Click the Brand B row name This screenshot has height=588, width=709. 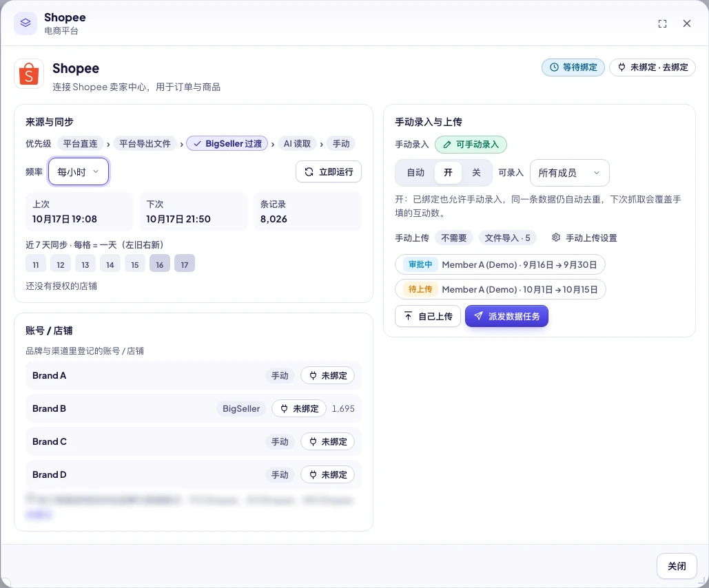[50, 408]
